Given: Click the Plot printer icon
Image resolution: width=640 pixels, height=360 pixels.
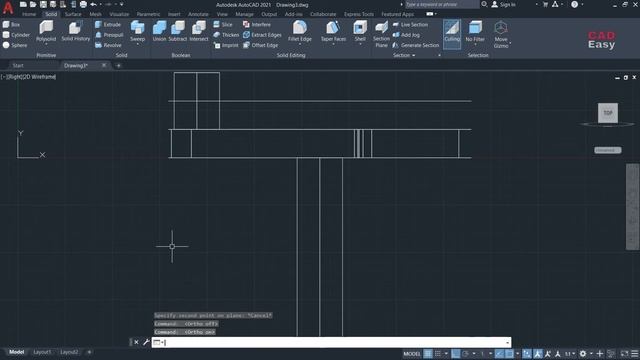Looking at the screenshot, I should point(83,4).
